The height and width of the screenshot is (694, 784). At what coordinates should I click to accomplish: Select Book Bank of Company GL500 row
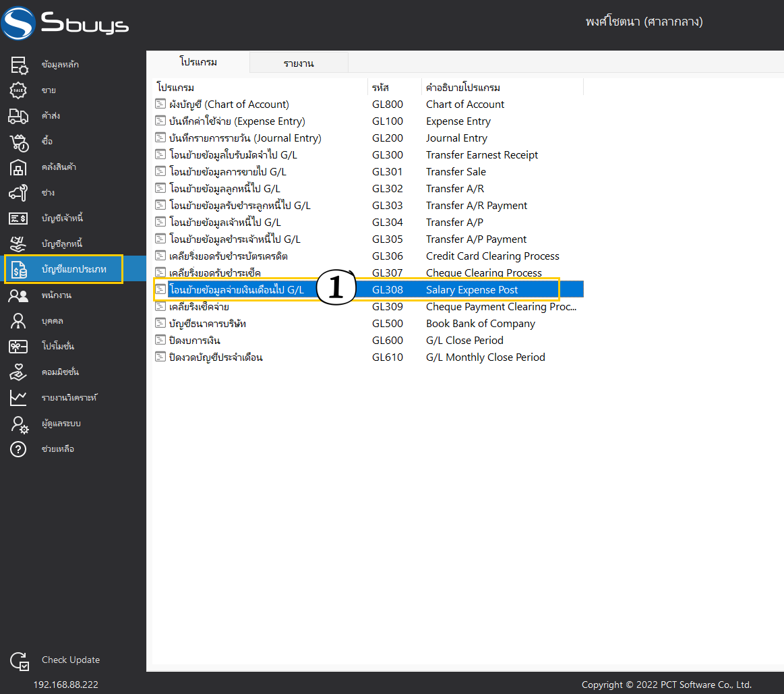[369, 324]
